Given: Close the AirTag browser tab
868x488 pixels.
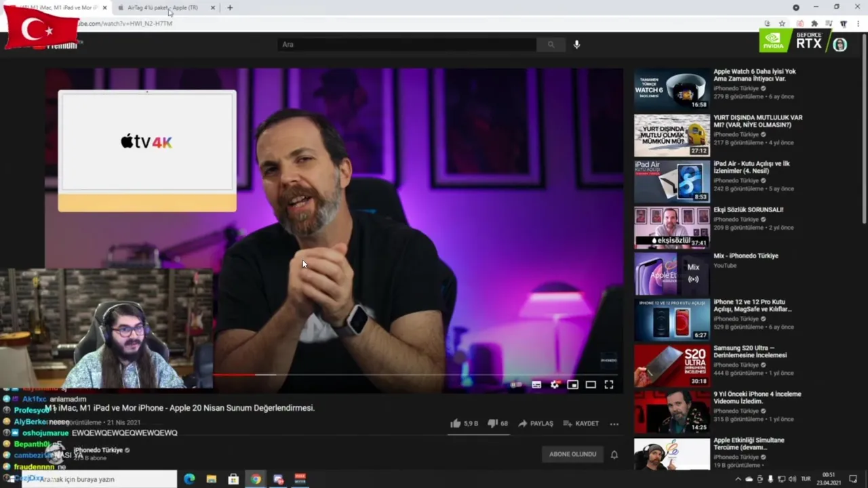Looking at the screenshot, I should coord(213,7).
